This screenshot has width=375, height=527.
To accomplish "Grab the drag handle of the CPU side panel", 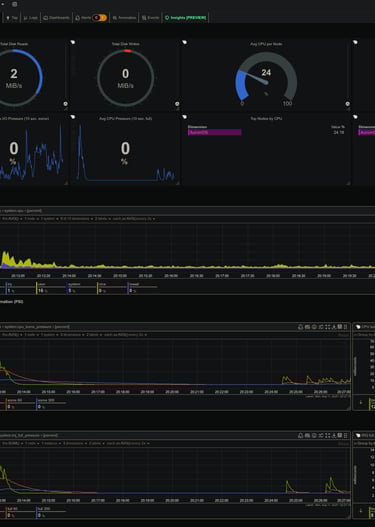I will tap(358, 327).
